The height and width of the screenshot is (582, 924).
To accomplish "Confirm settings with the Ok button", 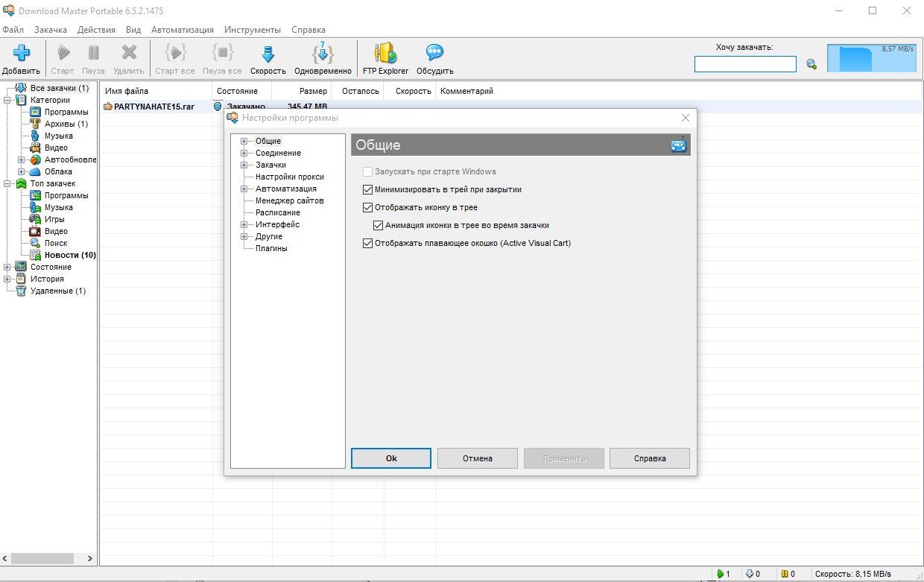I will tap(391, 458).
